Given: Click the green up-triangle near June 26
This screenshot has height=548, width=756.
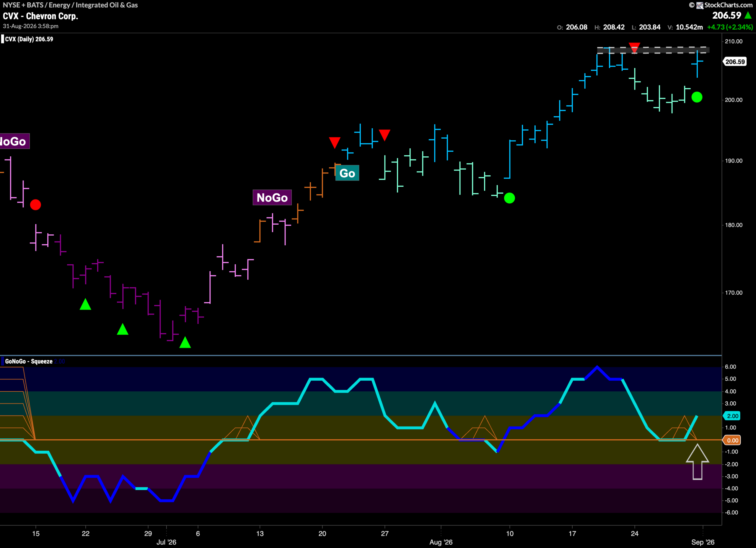Looking at the screenshot, I should 123,329.
